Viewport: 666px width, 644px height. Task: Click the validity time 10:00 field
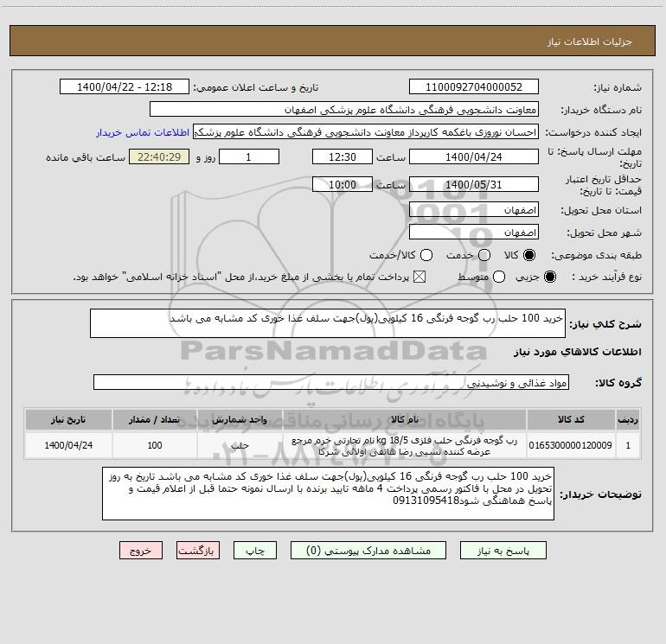[x=343, y=184]
